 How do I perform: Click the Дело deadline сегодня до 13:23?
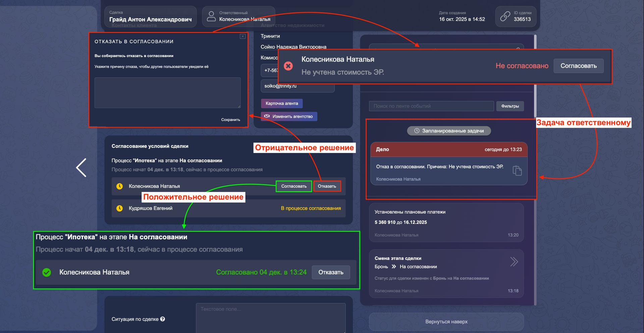(x=503, y=150)
